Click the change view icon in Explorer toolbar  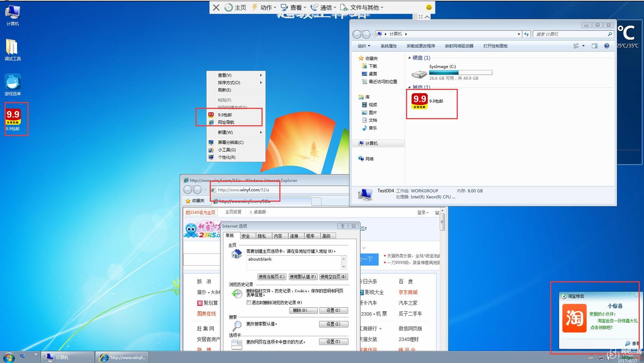(576, 46)
